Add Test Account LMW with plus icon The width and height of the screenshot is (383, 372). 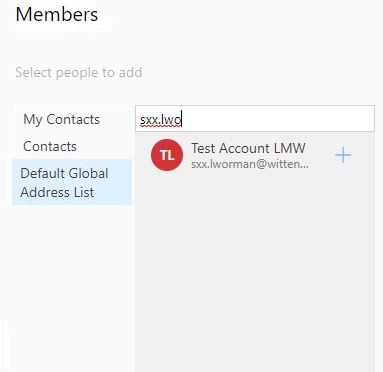tap(343, 155)
